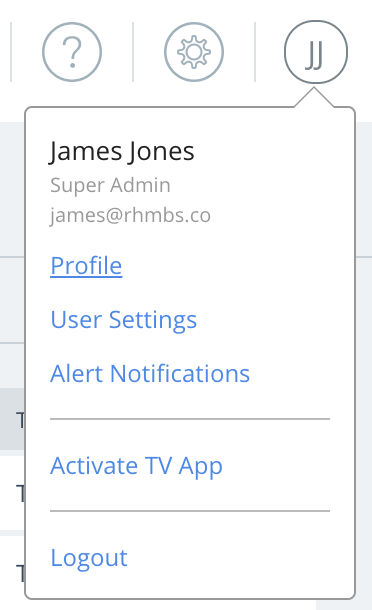Select the james@rhmbs.co email text
Image resolution: width=372 pixels, height=610 pixels.
130,216
